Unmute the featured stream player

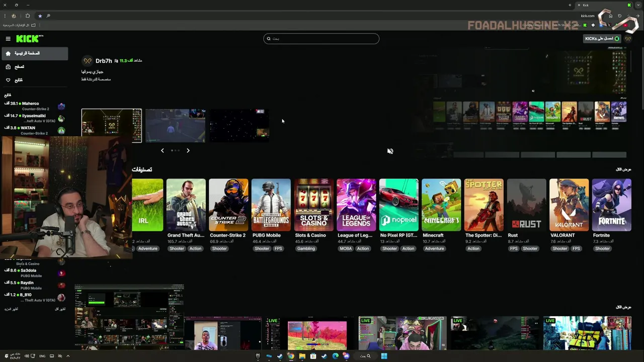coord(390,151)
